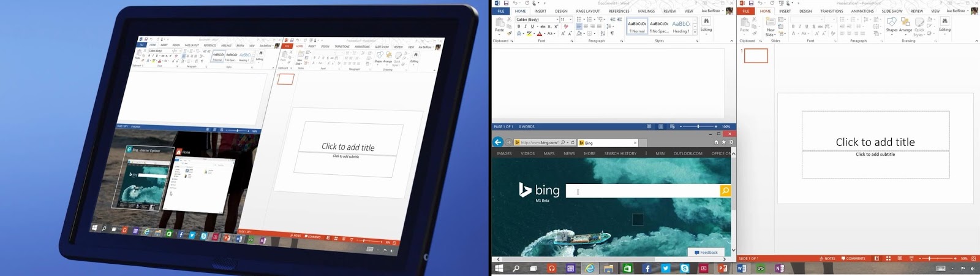980x276 pixels.
Task: Click the taskbar search magnifier icon
Action: coord(516,269)
